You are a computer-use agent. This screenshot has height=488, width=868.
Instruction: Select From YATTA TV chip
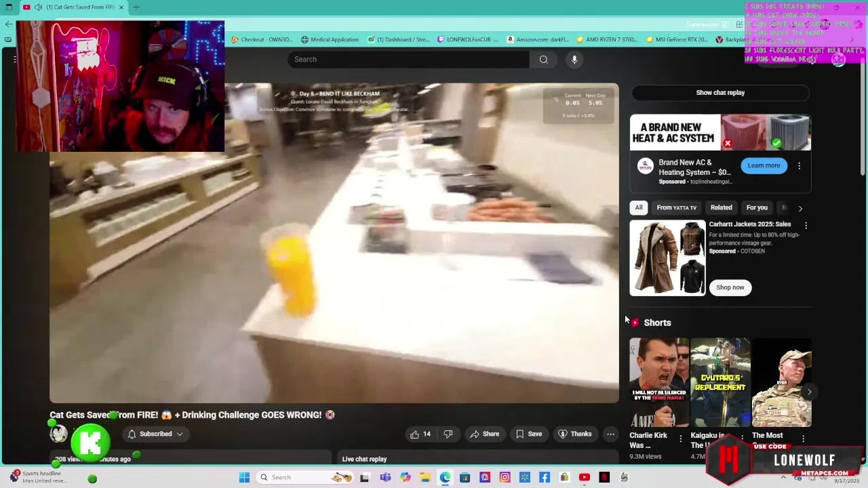tap(676, 207)
